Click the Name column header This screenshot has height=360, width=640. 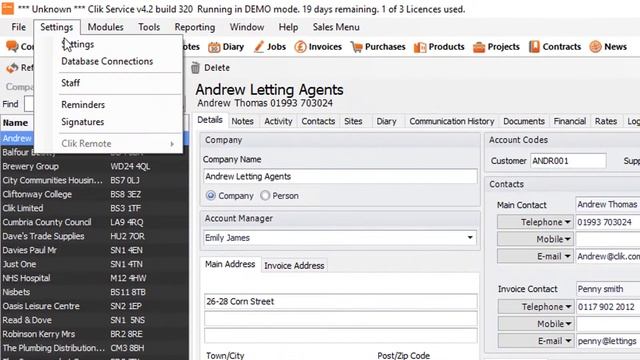(x=17, y=123)
